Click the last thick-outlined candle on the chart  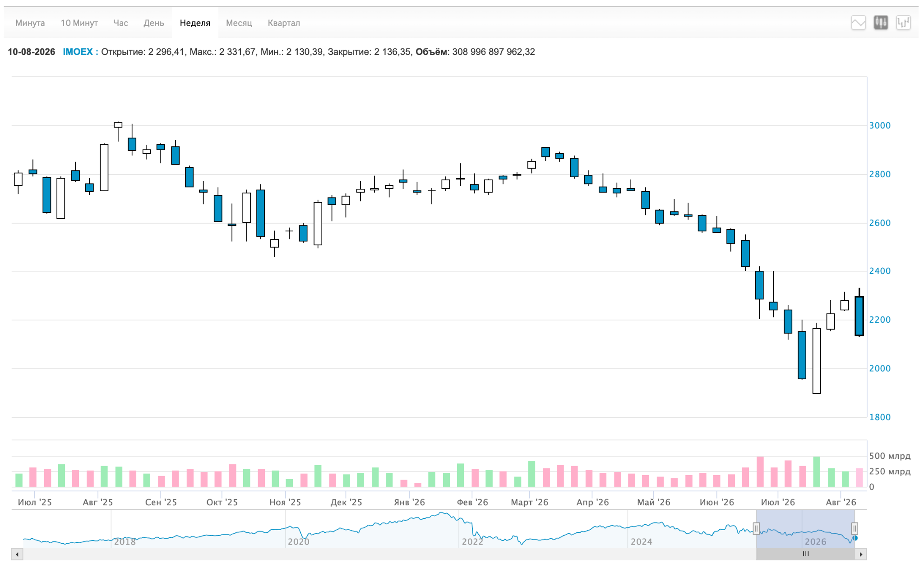point(859,316)
